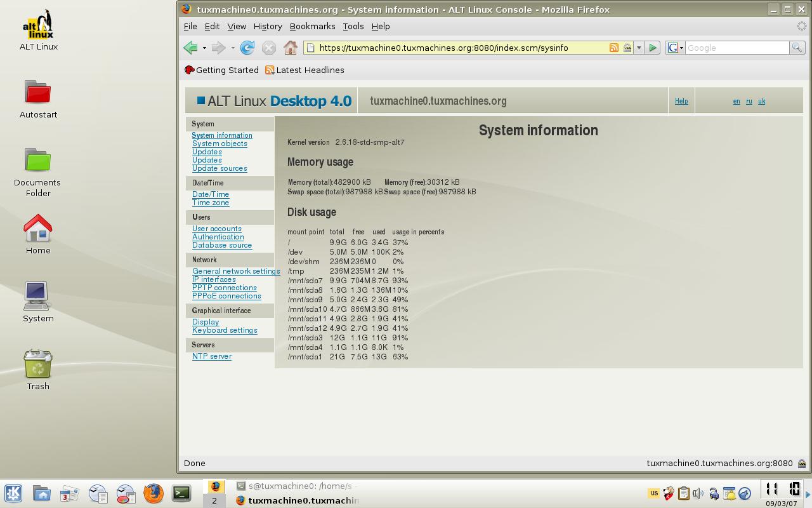The image size is (812, 508).
Task: Switch interface language to ru
Action: click(x=749, y=101)
